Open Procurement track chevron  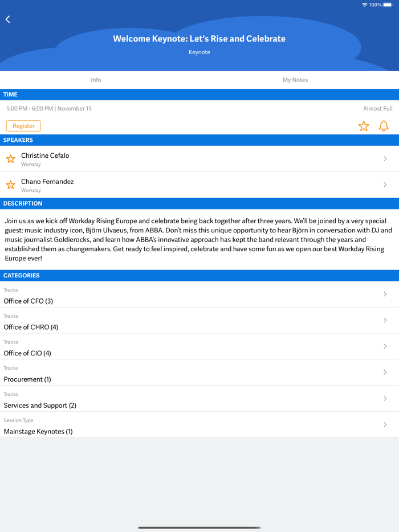pos(385,372)
